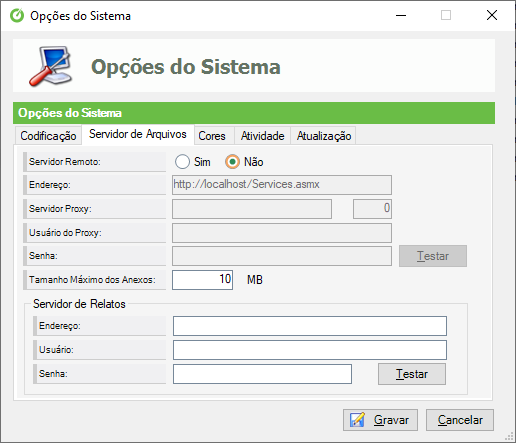Click the Usuário field under Servidor de Relatos

tap(310, 350)
